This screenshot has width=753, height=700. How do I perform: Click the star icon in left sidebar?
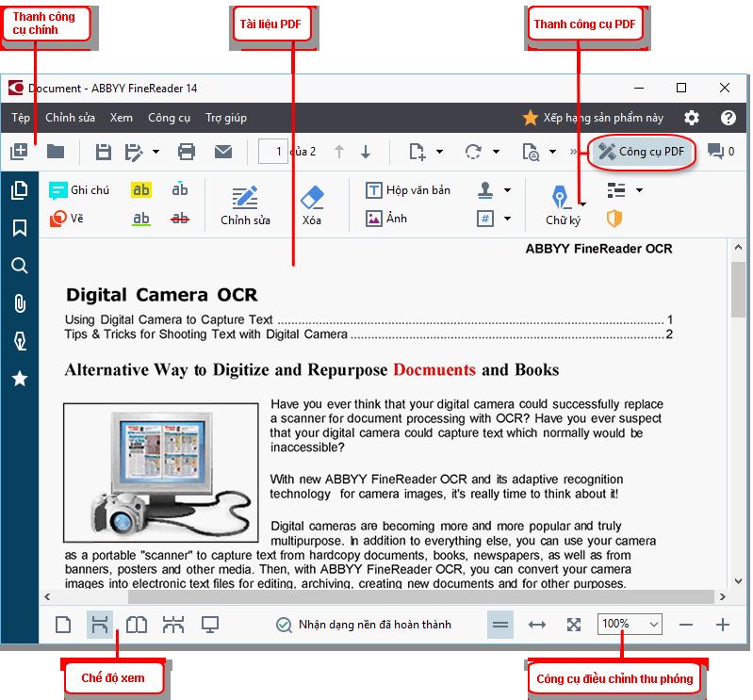(x=20, y=379)
